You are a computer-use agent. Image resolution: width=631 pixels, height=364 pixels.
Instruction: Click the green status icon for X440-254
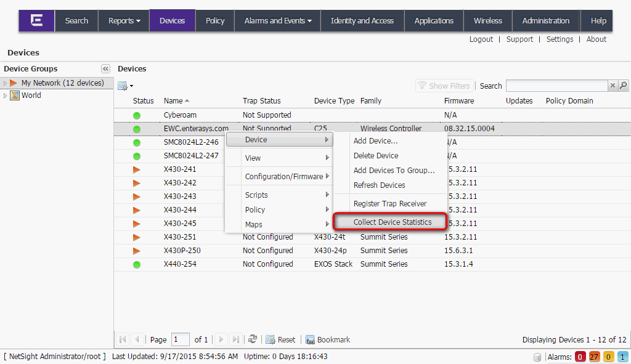[x=137, y=264]
